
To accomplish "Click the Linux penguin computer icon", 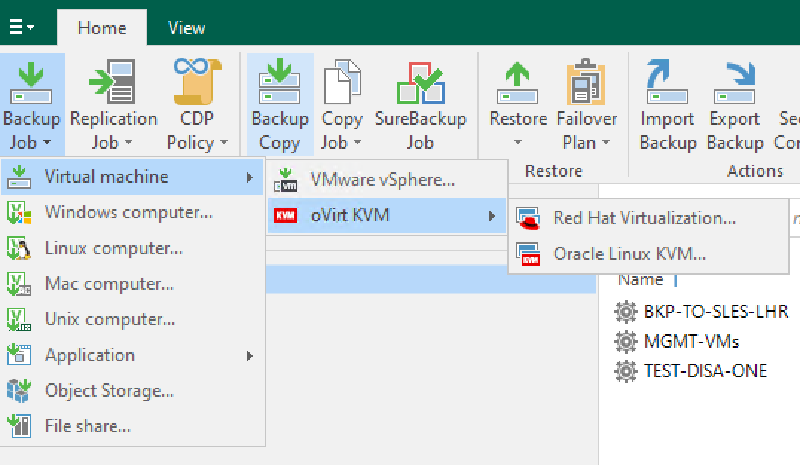I will 19,248.
